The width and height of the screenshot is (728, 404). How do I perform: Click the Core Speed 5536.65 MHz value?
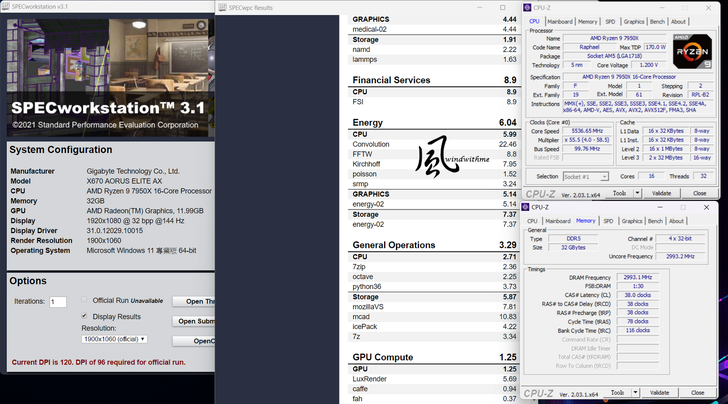(x=587, y=131)
